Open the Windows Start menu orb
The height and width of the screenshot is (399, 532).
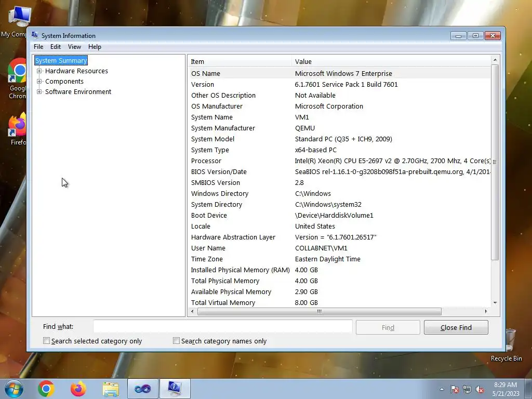(14, 389)
